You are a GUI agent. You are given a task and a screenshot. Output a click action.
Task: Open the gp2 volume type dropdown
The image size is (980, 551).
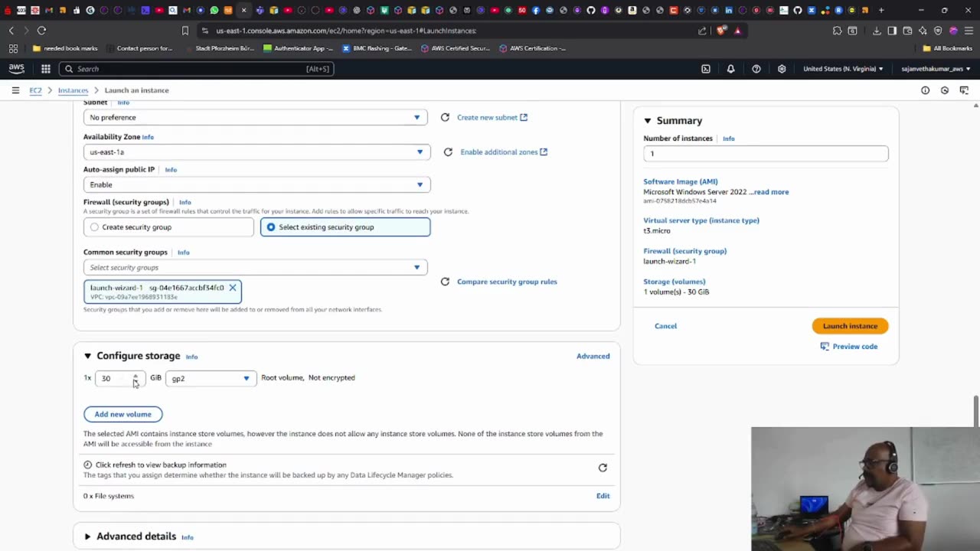click(x=211, y=378)
